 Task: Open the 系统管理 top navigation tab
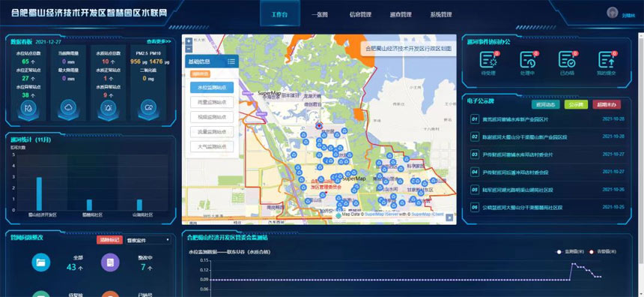441,15
